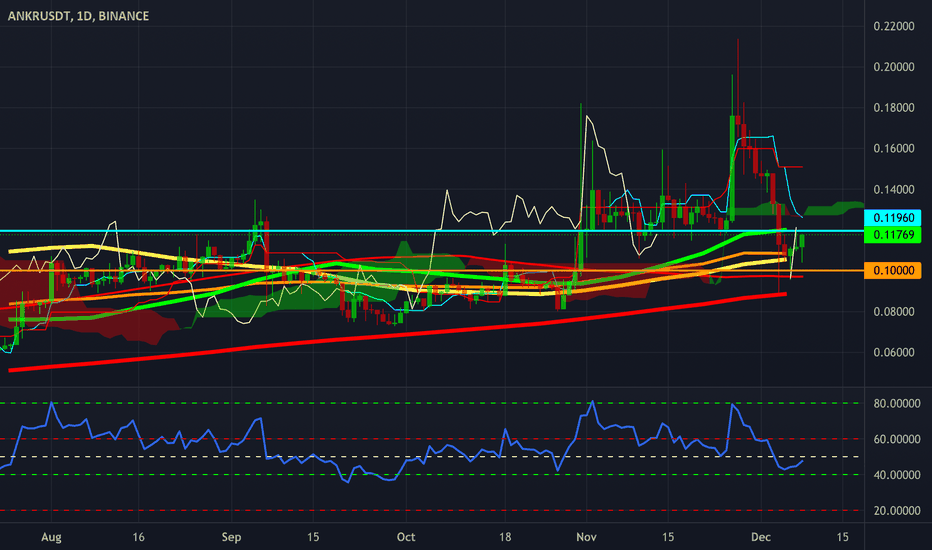Click the 0.06000 price axis value
This screenshot has width=932, height=550.
[x=893, y=353]
